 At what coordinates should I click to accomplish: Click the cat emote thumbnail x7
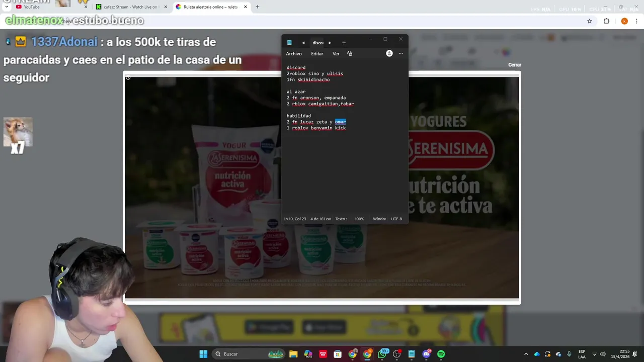18,132
